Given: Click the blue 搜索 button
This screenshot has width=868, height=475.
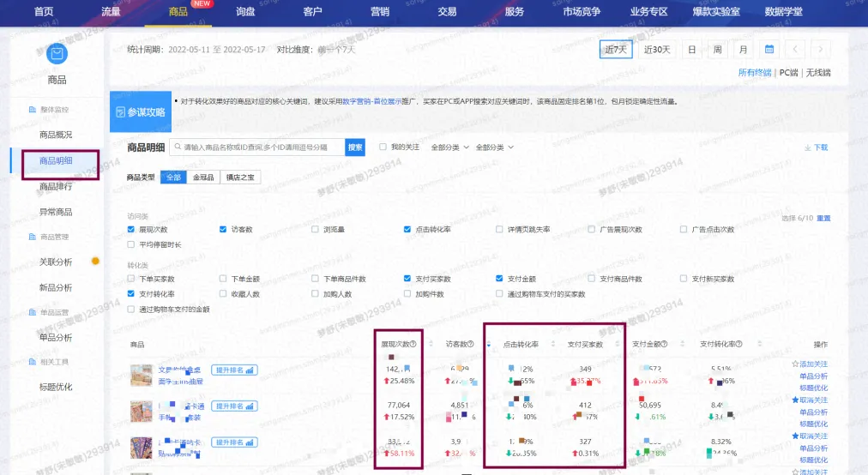Looking at the screenshot, I should coord(355,147).
